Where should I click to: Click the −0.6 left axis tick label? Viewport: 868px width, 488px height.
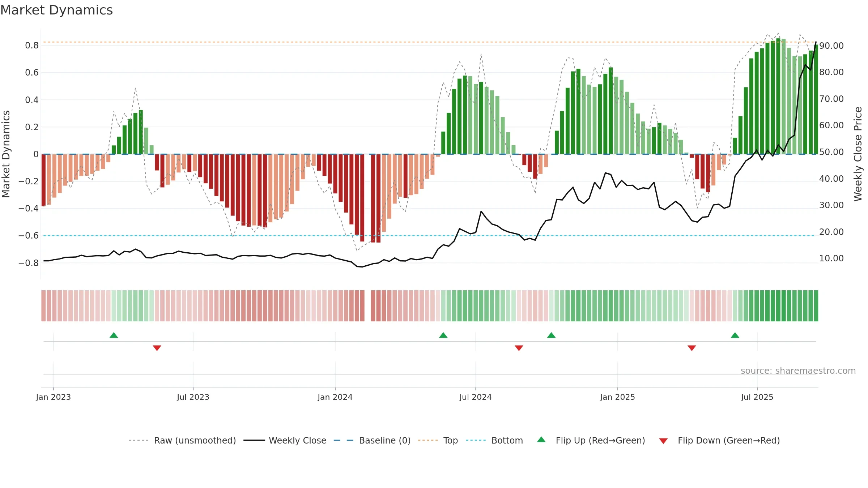(x=29, y=235)
